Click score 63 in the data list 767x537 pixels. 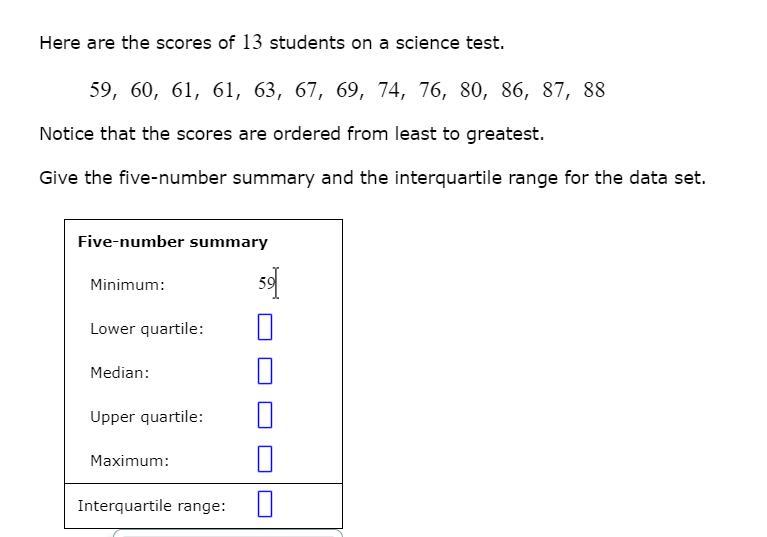point(265,90)
